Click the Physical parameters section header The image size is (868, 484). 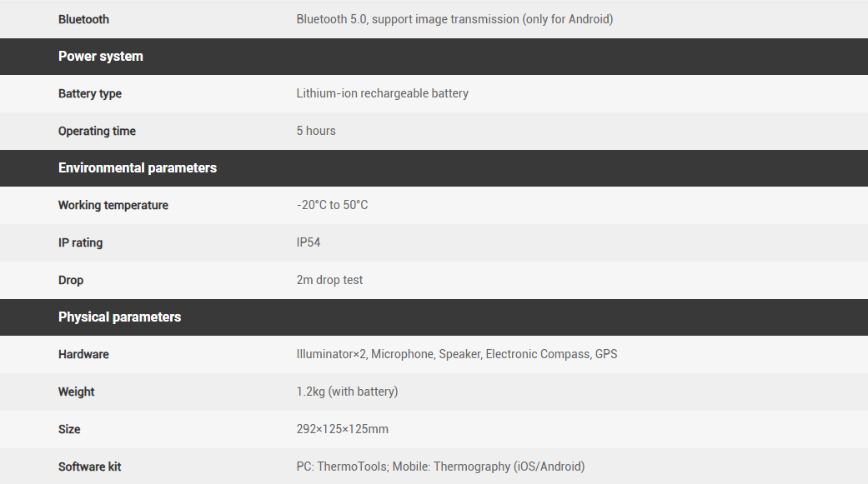(x=119, y=317)
